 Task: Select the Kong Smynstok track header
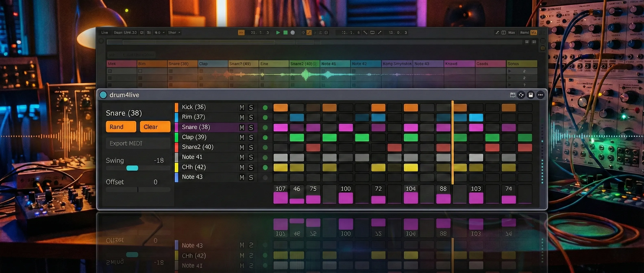click(x=397, y=64)
